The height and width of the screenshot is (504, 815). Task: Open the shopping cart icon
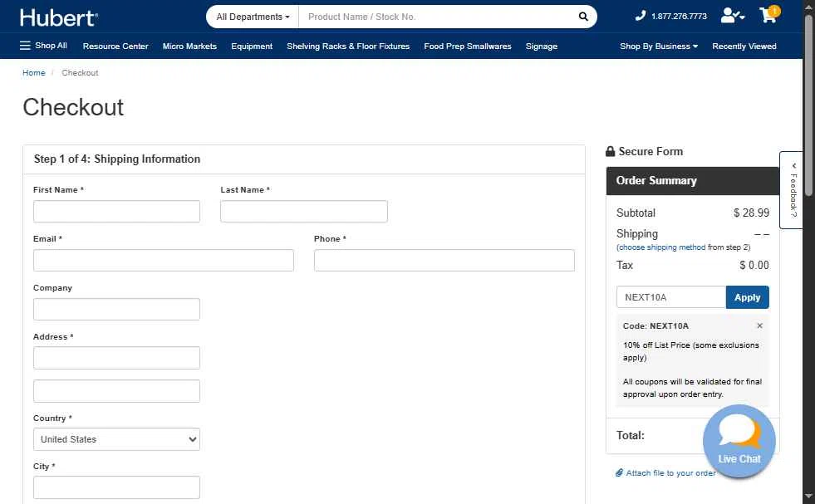pyautogui.click(x=768, y=15)
